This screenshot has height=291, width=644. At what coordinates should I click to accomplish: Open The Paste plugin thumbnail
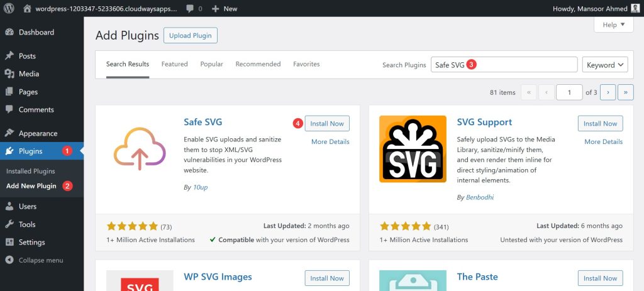(x=413, y=281)
